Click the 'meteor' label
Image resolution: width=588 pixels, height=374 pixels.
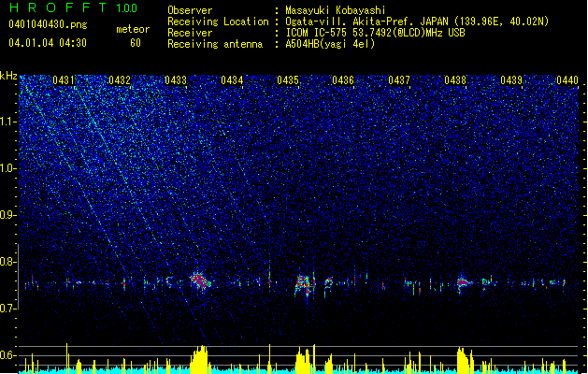pos(133,29)
